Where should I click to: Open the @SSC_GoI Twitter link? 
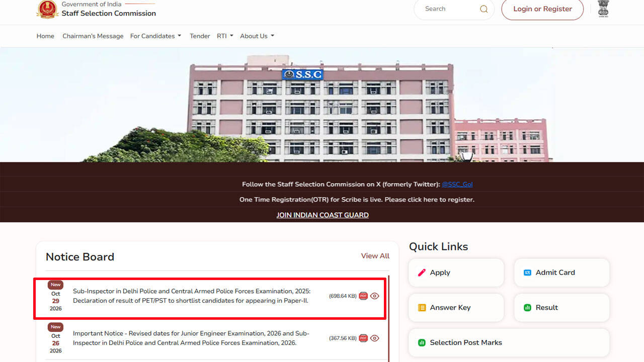pyautogui.click(x=457, y=185)
